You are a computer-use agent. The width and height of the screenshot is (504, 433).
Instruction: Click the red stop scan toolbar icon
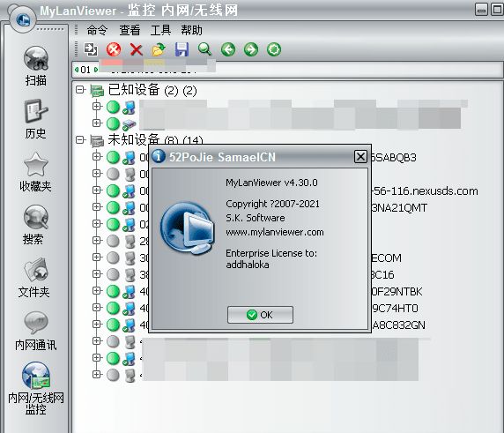[114, 49]
